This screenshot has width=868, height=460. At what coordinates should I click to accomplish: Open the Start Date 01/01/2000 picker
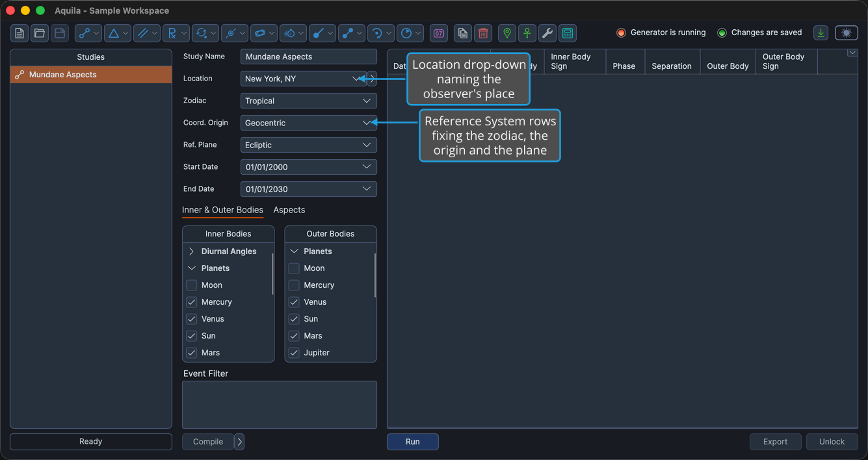tap(309, 167)
